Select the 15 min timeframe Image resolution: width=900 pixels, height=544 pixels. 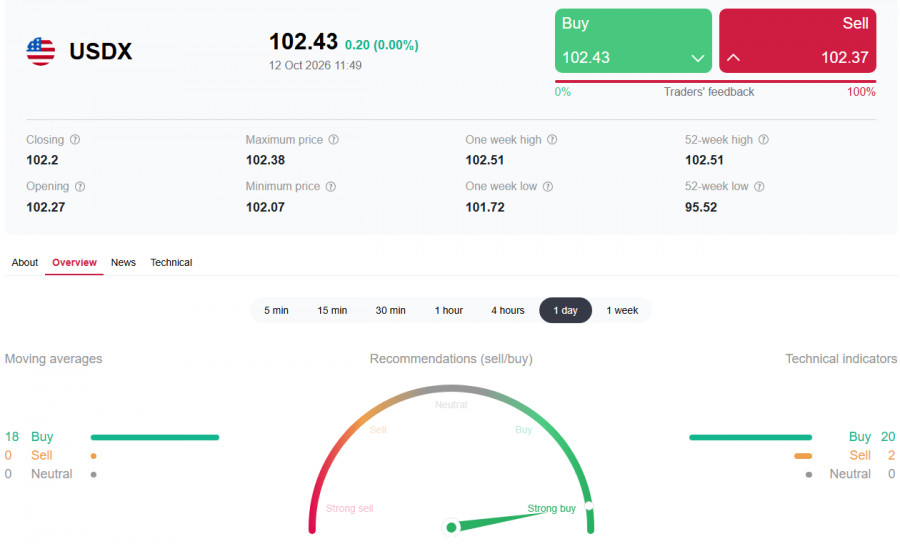[x=332, y=310]
